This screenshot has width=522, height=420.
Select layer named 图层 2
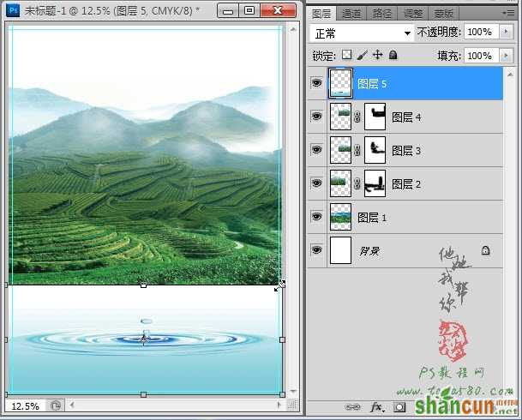coord(405,183)
